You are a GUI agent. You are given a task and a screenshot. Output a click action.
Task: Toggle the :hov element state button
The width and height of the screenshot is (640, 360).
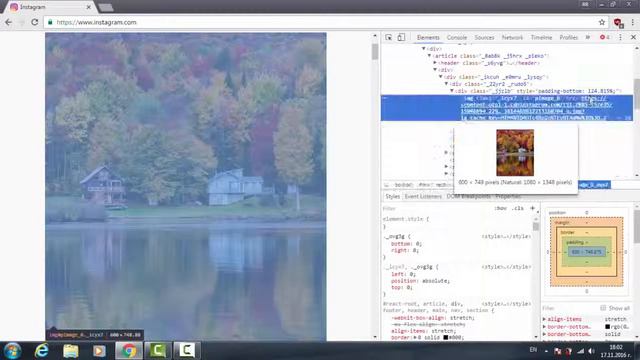point(500,208)
